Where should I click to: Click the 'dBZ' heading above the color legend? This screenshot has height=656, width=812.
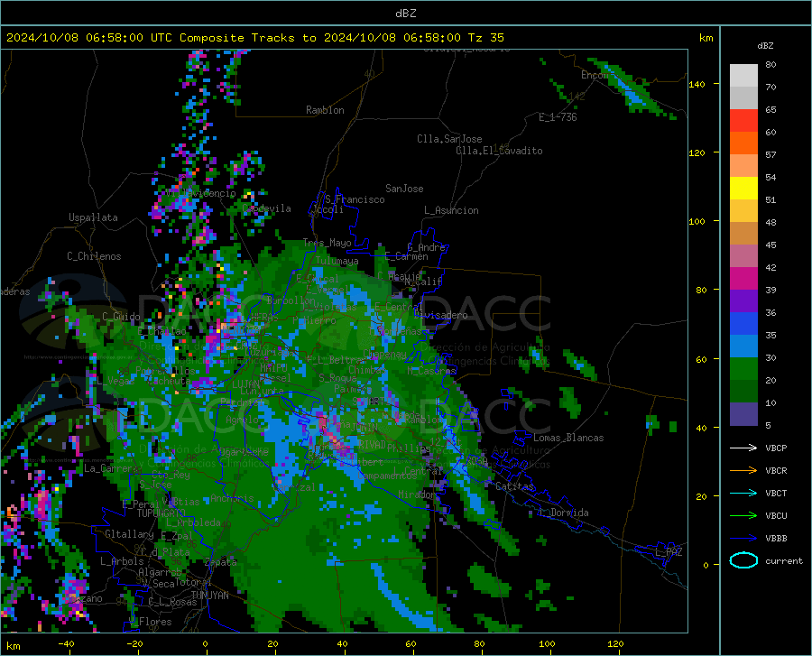click(765, 45)
